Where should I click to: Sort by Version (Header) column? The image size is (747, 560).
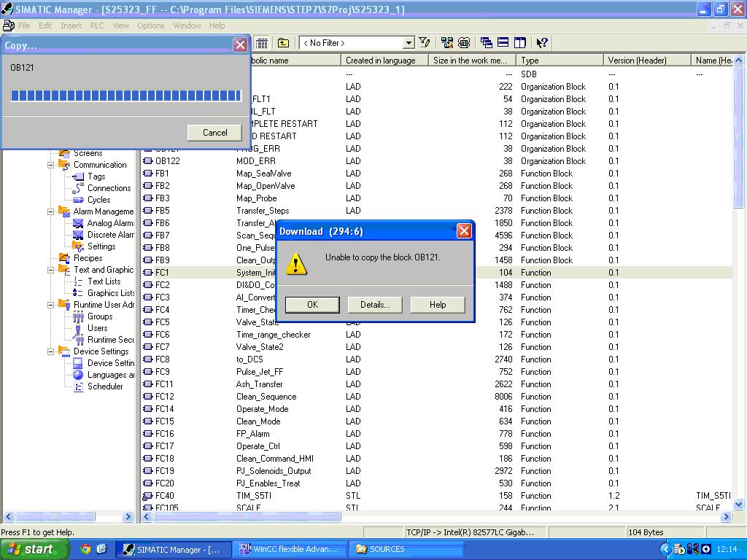(647, 61)
